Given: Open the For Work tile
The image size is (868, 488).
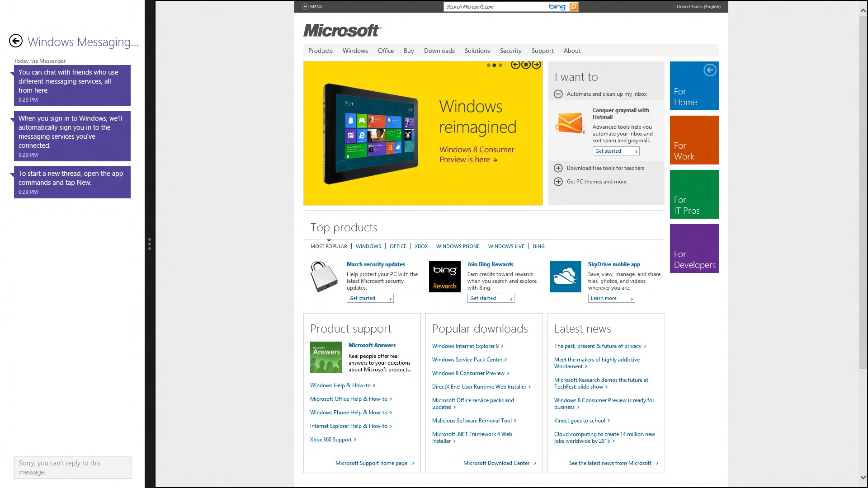Looking at the screenshot, I should [694, 140].
